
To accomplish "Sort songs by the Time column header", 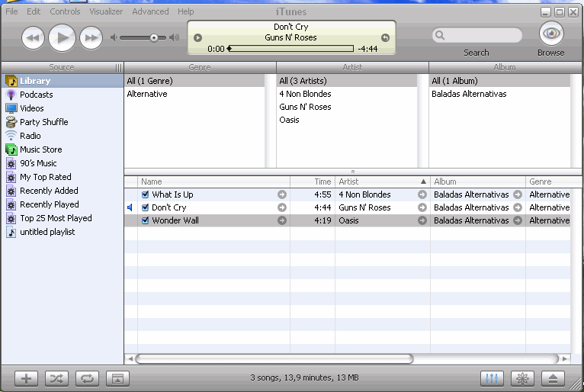I will tap(313, 182).
